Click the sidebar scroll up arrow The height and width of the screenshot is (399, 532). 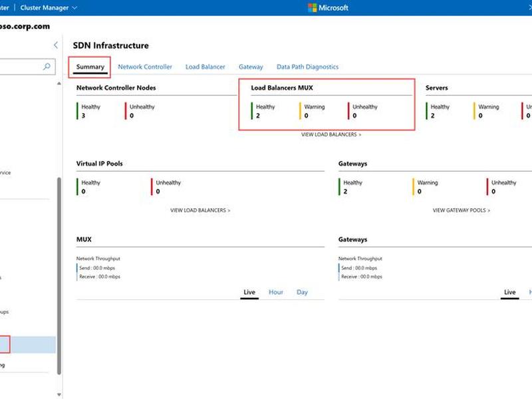point(59,83)
